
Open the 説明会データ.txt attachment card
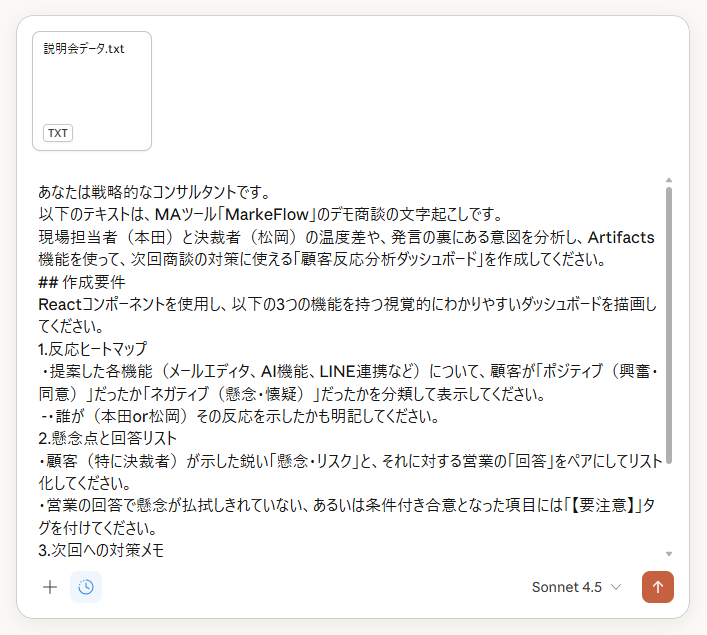point(92,91)
